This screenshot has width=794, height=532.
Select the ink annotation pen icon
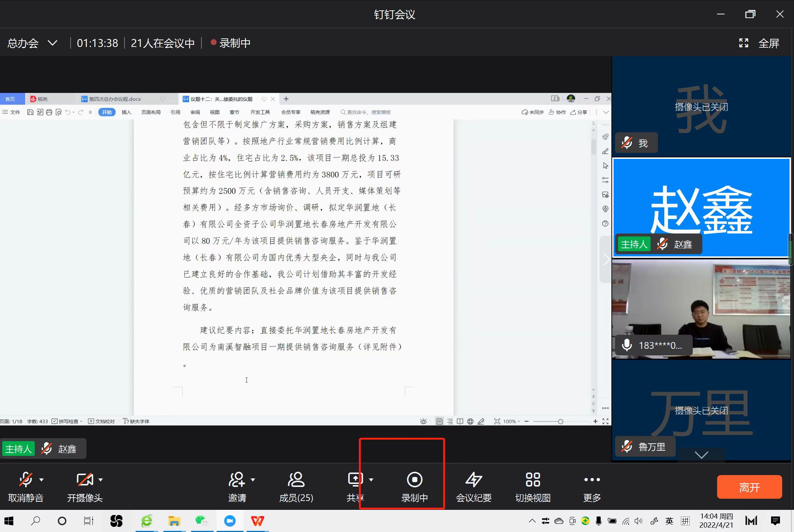coord(481,421)
